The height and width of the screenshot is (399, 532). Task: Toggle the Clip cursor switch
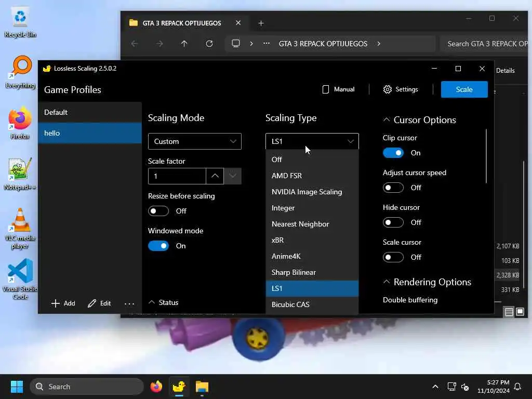[x=393, y=153]
